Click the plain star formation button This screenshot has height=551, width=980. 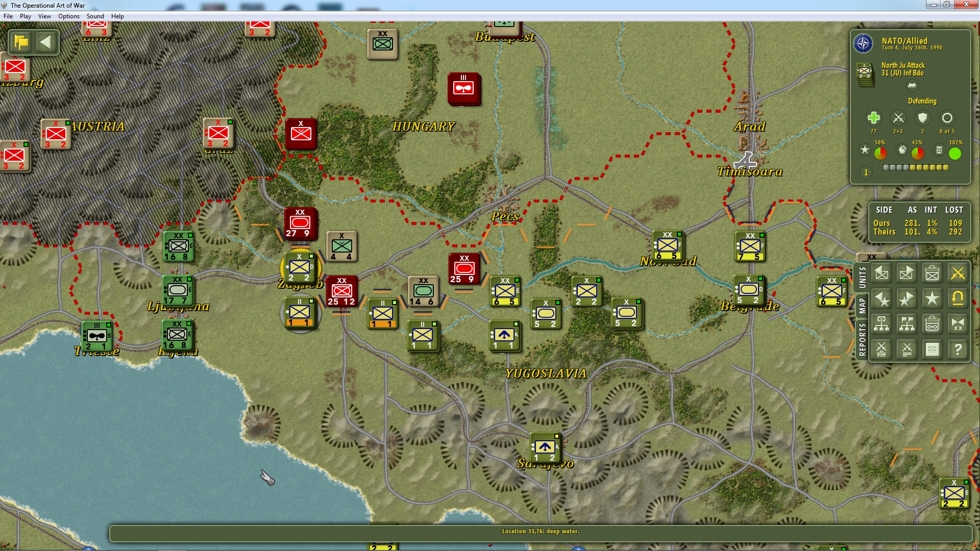click(932, 298)
